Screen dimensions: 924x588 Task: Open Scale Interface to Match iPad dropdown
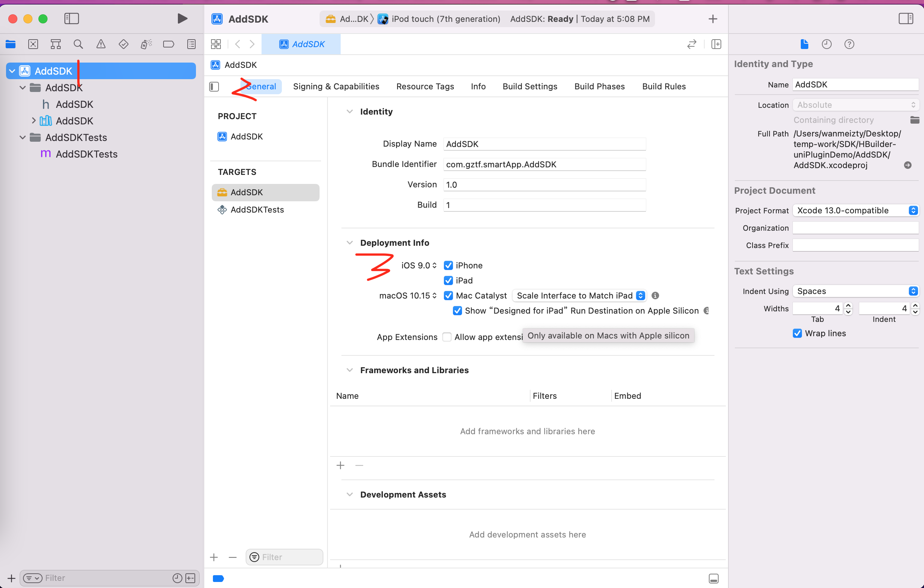580,296
